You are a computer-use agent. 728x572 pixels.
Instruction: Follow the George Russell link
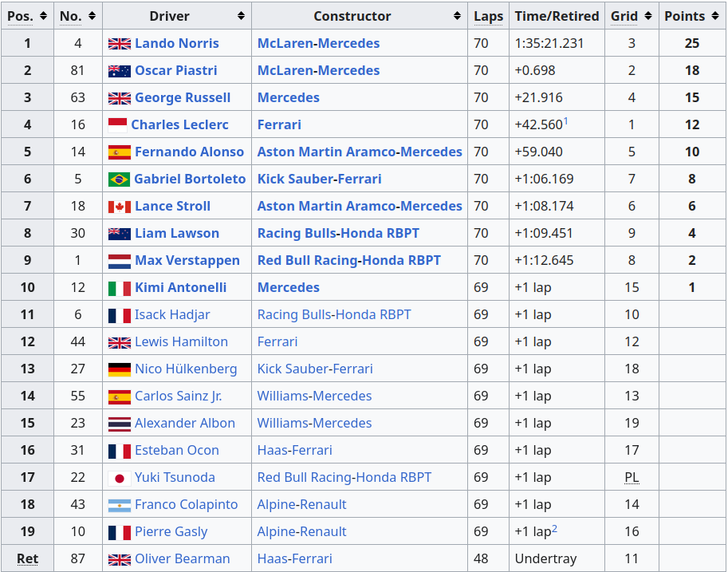(x=183, y=97)
